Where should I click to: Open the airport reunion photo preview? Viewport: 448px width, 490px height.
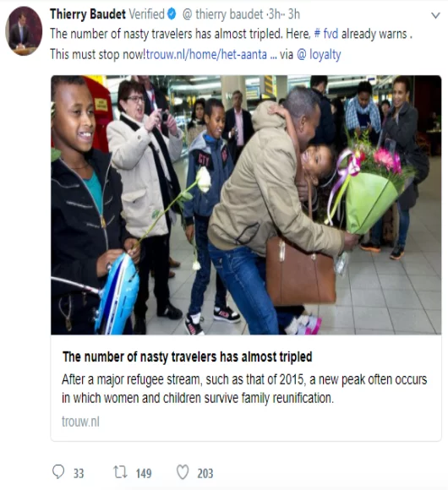coord(246,205)
